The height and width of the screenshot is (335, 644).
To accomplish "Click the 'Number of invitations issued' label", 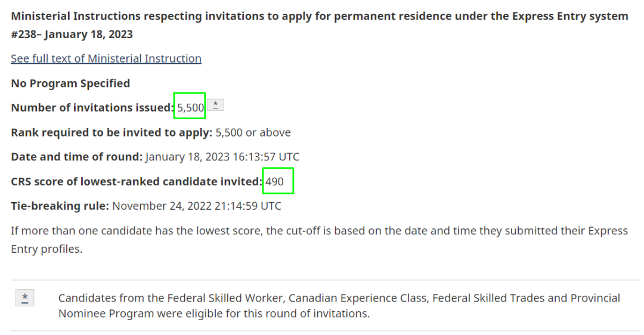I will 92,107.
